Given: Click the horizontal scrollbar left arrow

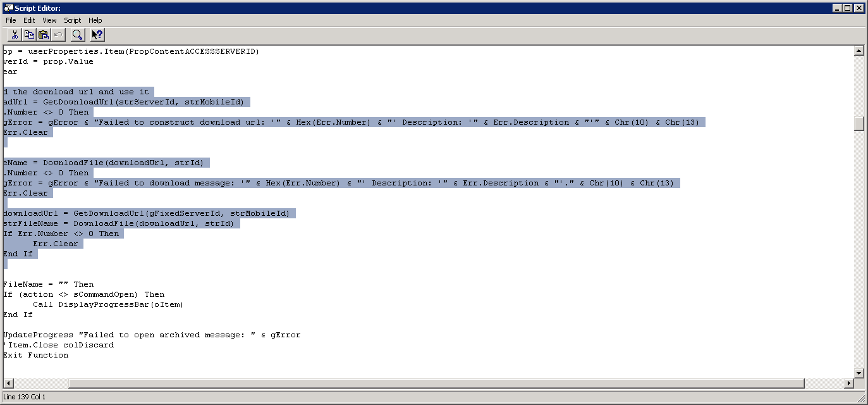Looking at the screenshot, I should 8,383.
